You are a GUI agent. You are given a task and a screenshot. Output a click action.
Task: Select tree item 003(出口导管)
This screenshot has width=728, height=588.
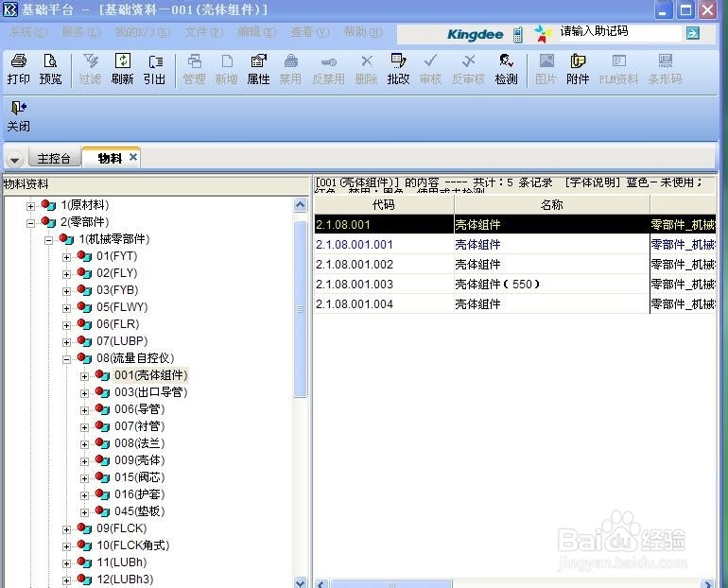(151, 392)
